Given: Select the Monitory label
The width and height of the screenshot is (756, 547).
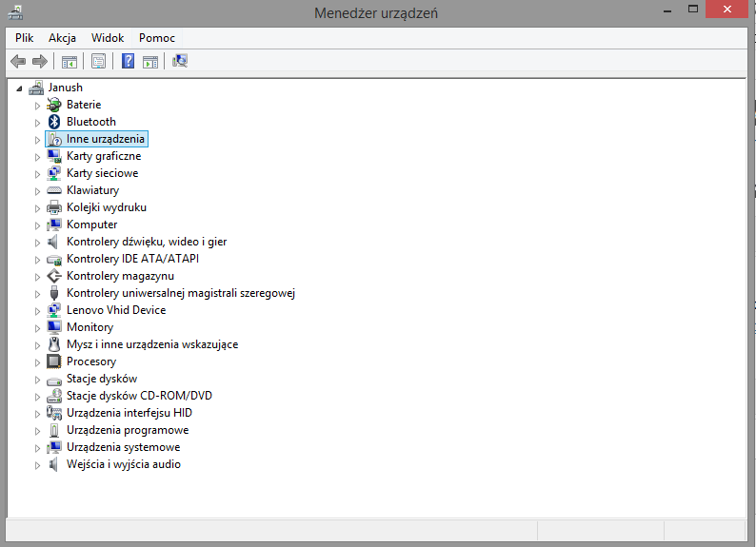Looking at the screenshot, I should pos(90,327).
